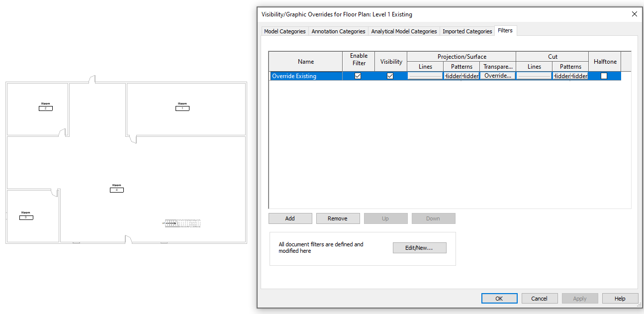Screen dimensions: 644x314
Task: Click the Remove filter button
Action: click(338, 218)
